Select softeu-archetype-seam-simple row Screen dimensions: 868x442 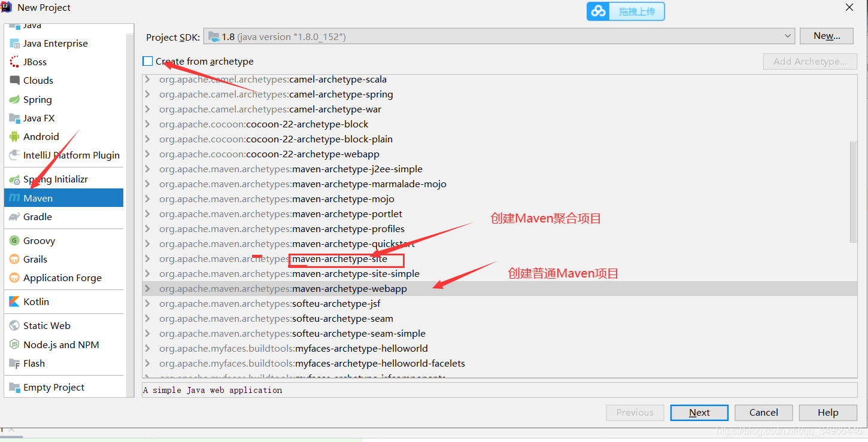(499, 333)
